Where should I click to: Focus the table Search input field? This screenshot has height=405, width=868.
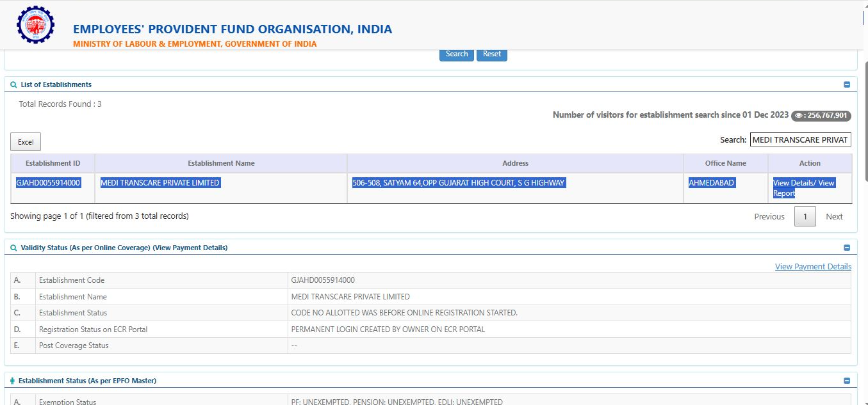(800, 139)
